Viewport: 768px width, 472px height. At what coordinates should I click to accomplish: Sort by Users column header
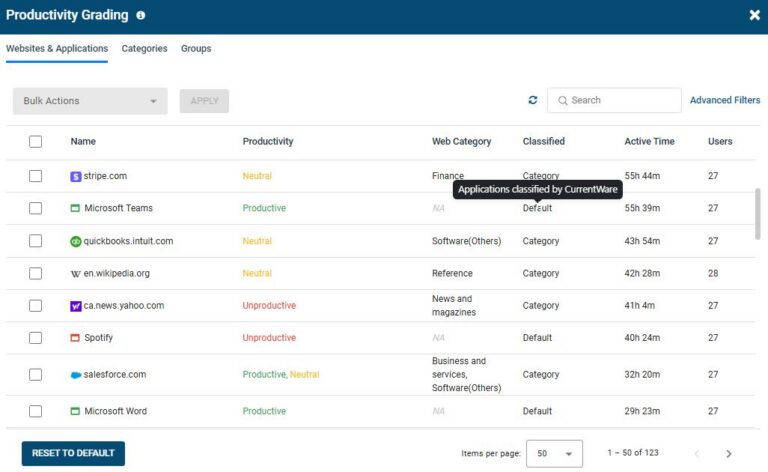click(x=720, y=142)
